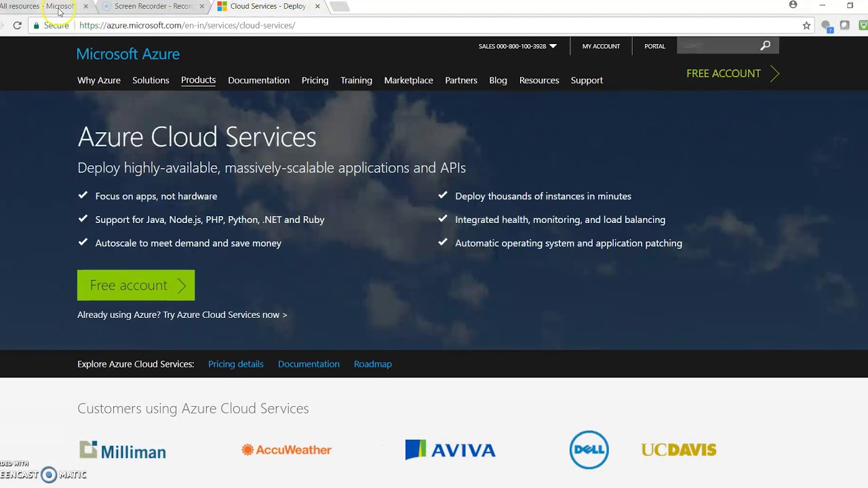The image size is (868, 488).
Task: Switch to the Screen Recorder browser tab
Action: pos(154,6)
